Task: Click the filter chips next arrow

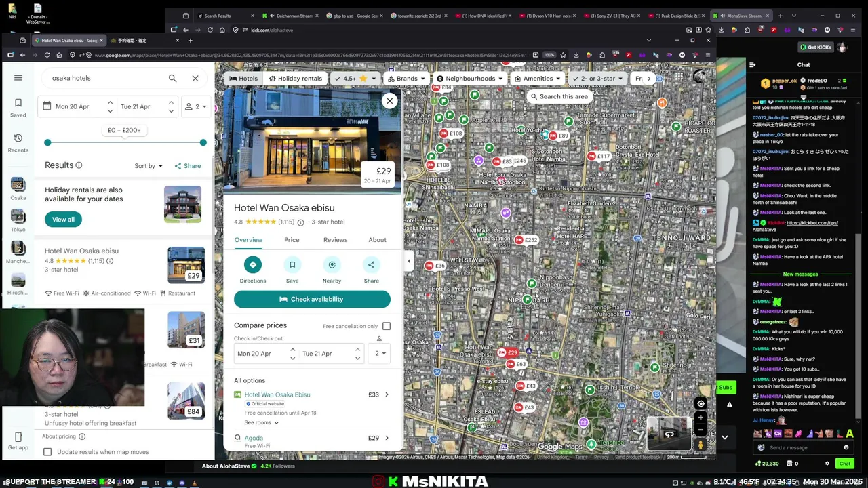Action: click(x=649, y=79)
